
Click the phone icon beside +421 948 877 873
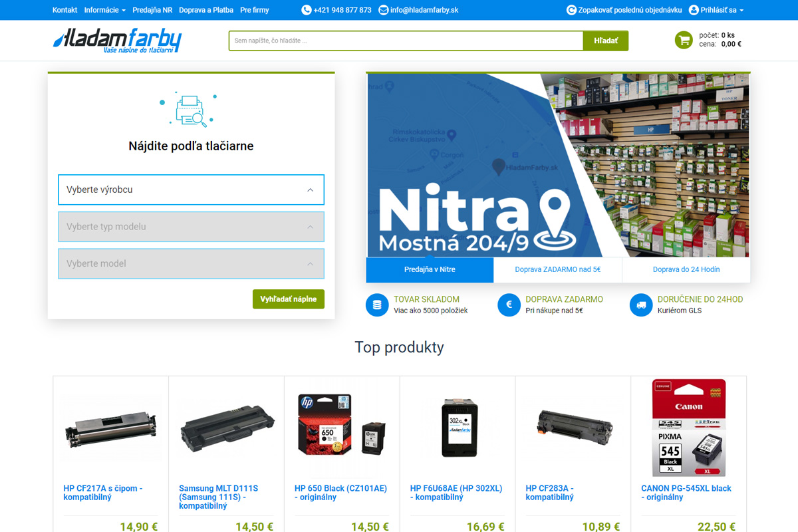point(307,10)
